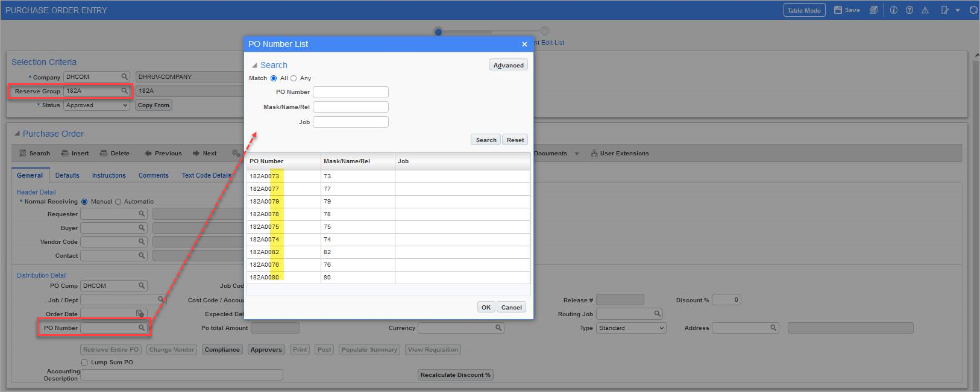
Task: Click the Mask/Name/Rel search input
Action: (x=351, y=107)
